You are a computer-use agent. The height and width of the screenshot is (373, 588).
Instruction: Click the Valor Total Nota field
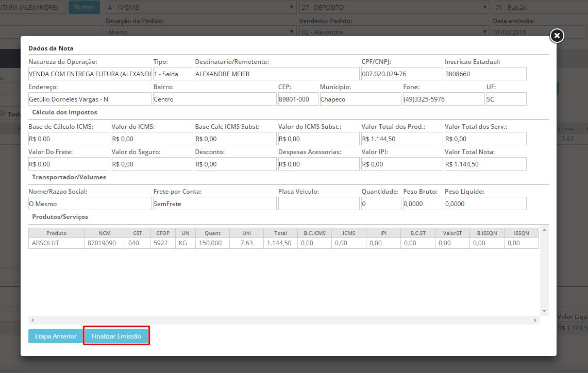pos(485,164)
